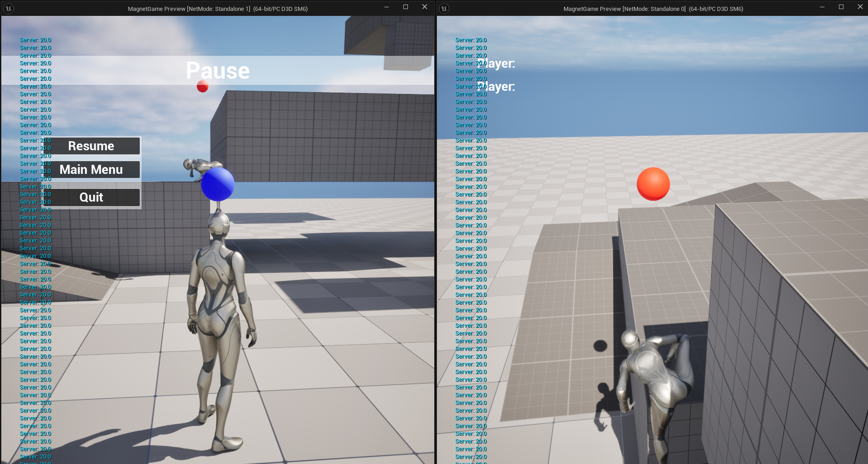868x464 pixels.
Task: Click the small red sphere below the Pause title
Action: pyautogui.click(x=202, y=86)
